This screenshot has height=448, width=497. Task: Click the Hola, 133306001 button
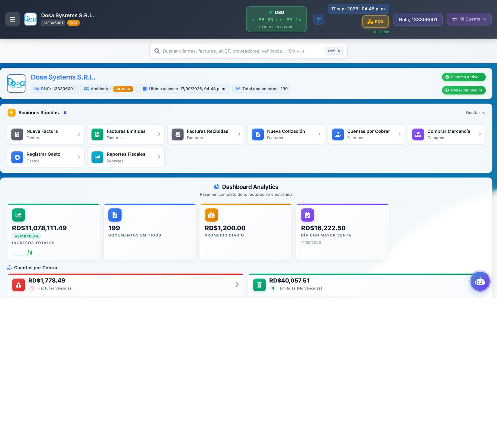(x=418, y=19)
